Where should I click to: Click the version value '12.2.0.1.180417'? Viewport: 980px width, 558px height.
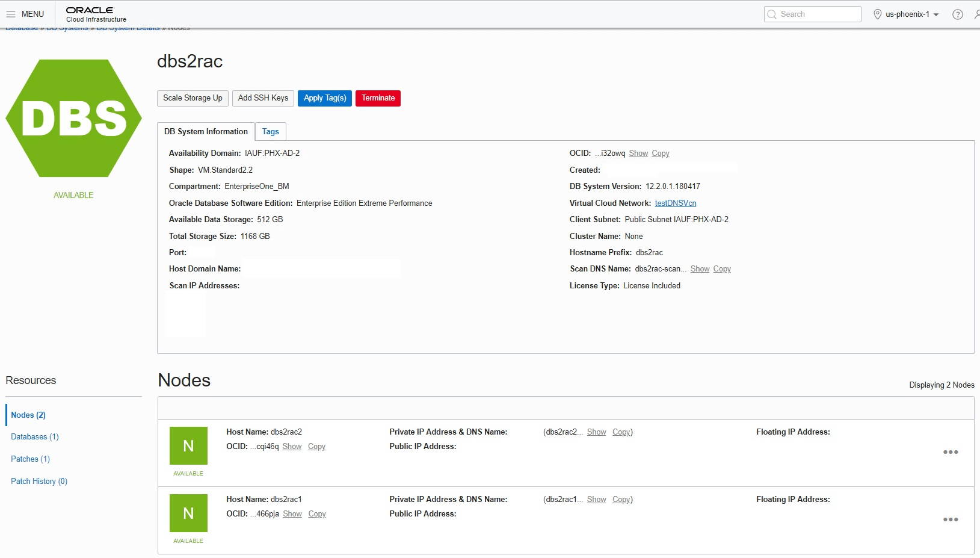click(673, 187)
